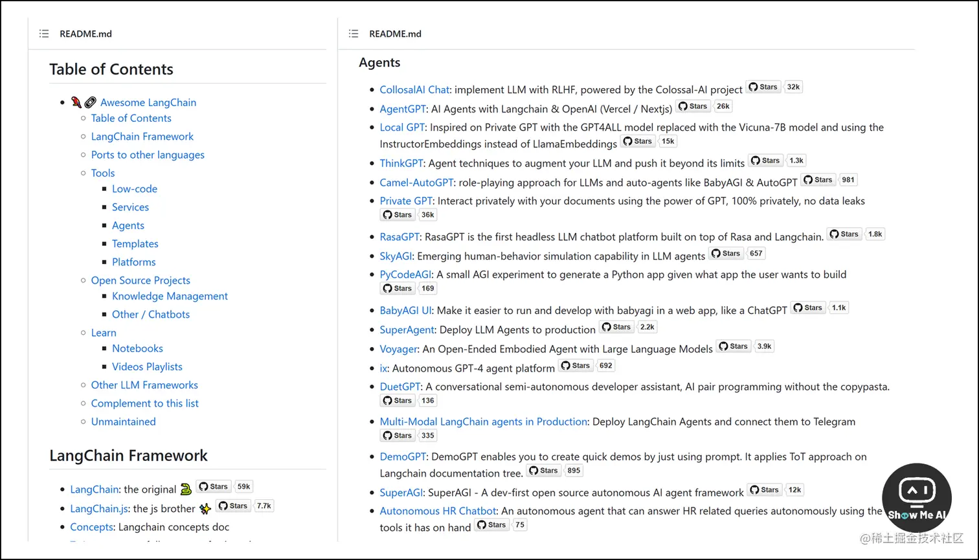Open the DuetGPT project link
The image size is (979, 560).
coord(400,387)
